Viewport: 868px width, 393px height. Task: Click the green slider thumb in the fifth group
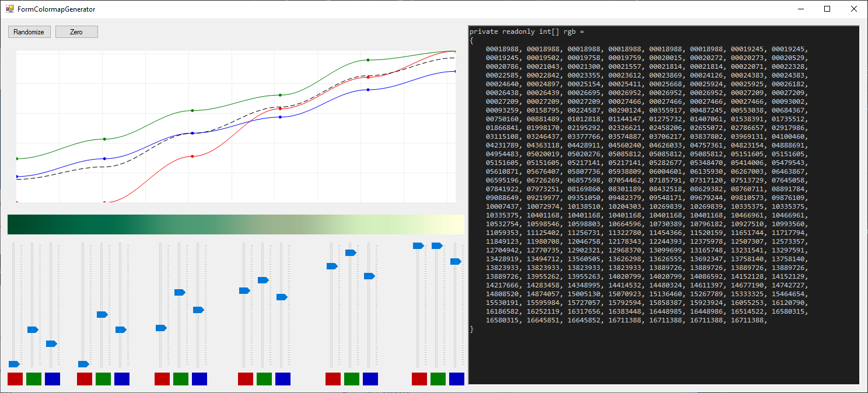click(351, 252)
